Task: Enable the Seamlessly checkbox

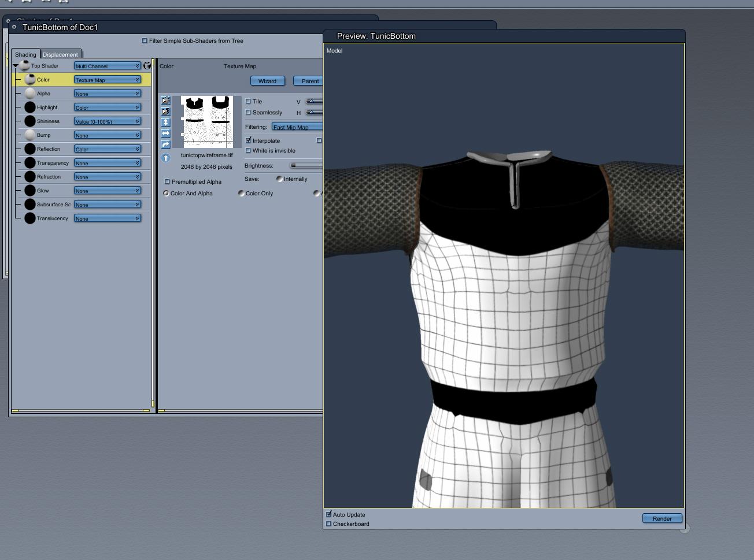Action: click(x=249, y=113)
